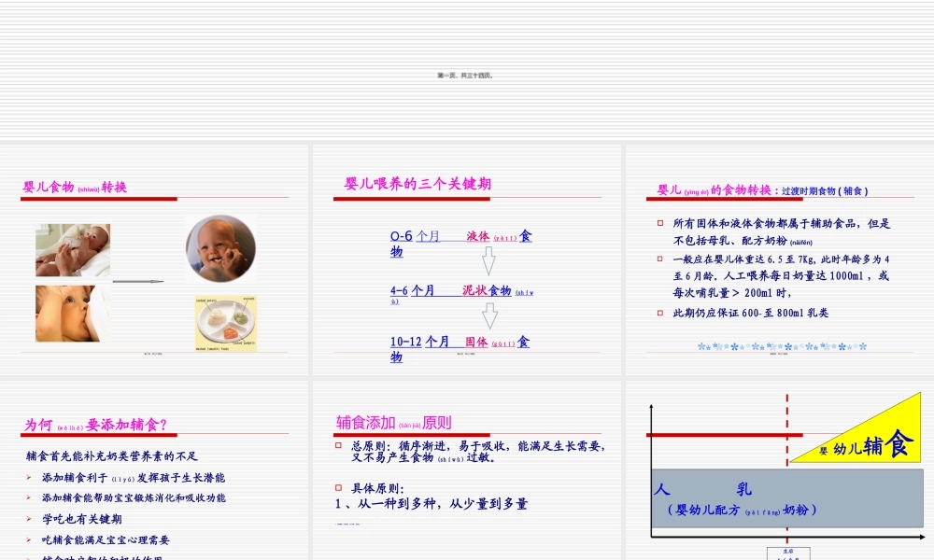Click the food plate image on the first slide

[x=224, y=320]
